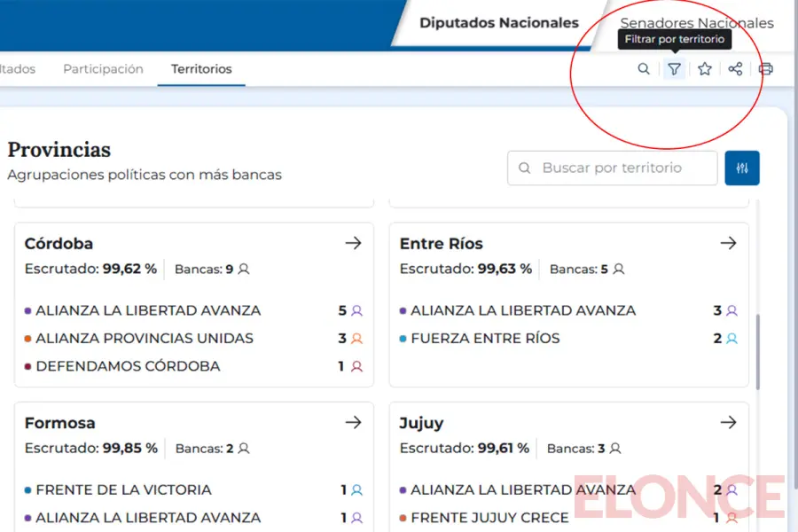Click the person icon beside Córdoba Bancas 9
798x532 pixels.
(x=244, y=270)
